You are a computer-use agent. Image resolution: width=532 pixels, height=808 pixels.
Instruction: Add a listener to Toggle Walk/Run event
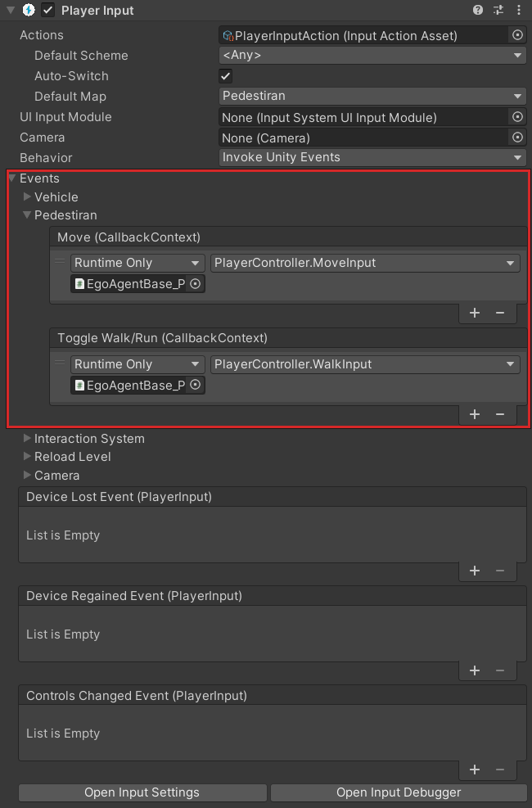475,414
